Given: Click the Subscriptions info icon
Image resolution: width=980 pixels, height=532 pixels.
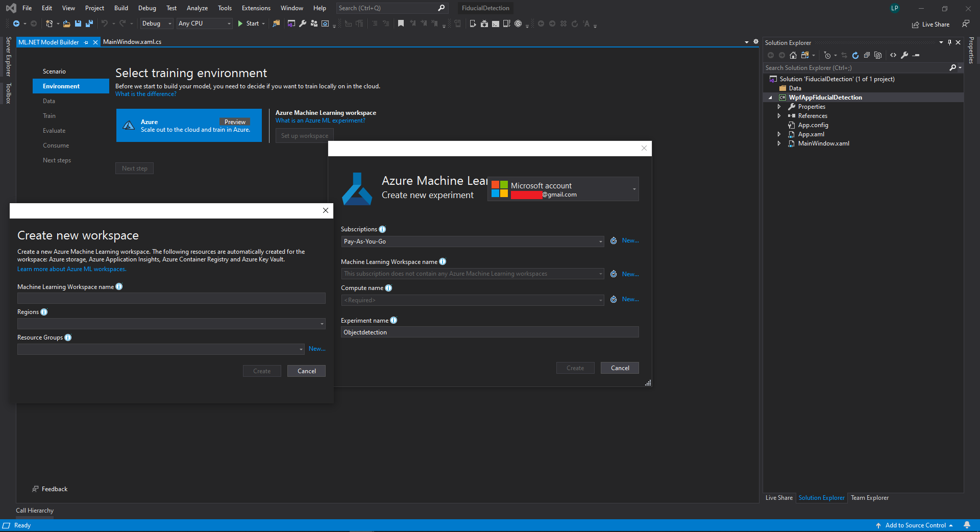Looking at the screenshot, I should click(x=382, y=229).
